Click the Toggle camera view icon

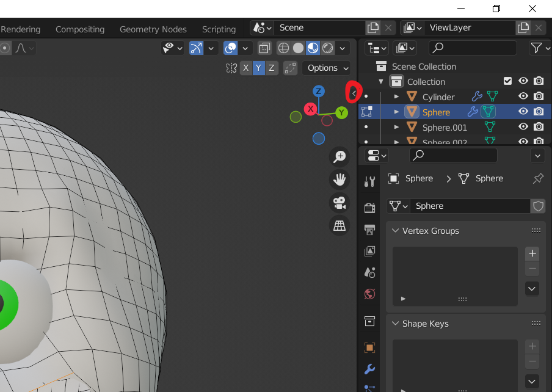pos(339,203)
